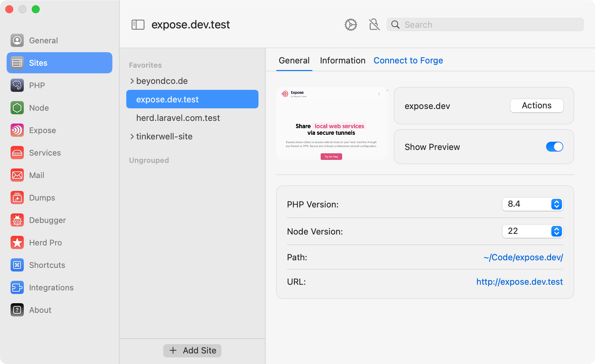Click the Ungrouped group heading
The width and height of the screenshot is (595, 364).
coord(149,160)
